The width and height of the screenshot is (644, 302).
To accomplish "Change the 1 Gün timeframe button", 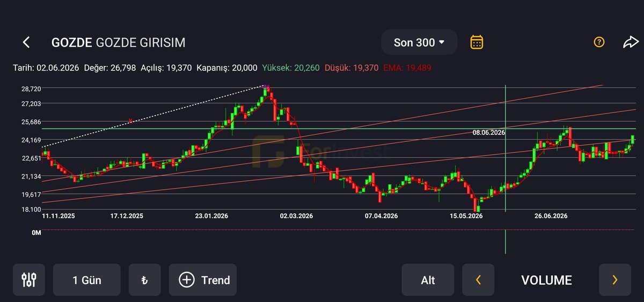I will point(87,279).
